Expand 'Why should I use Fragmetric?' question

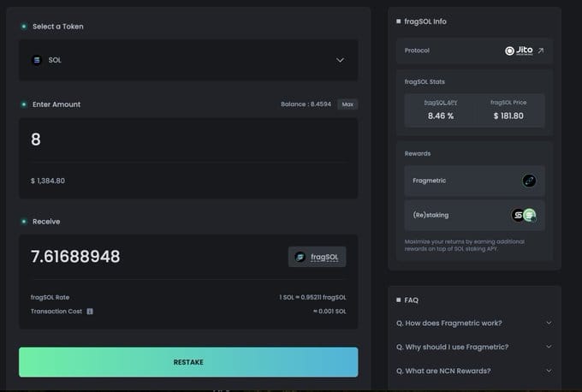coord(474,347)
